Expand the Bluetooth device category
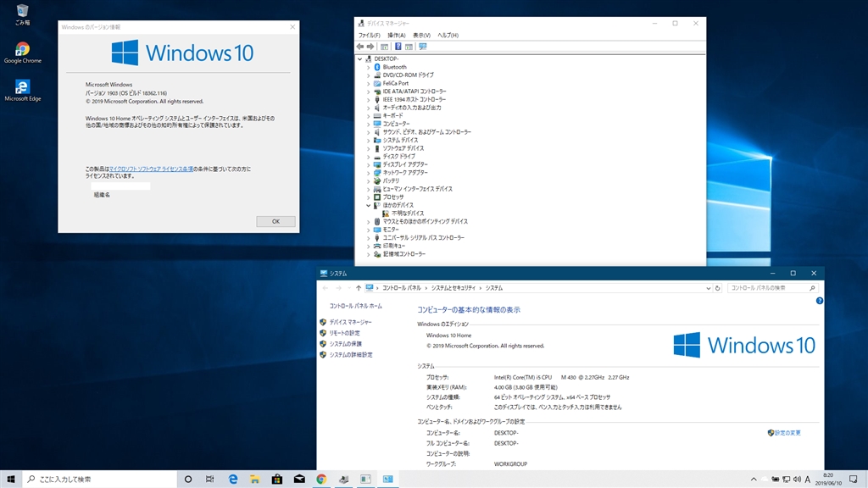This screenshot has height=488, width=868. point(369,67)
